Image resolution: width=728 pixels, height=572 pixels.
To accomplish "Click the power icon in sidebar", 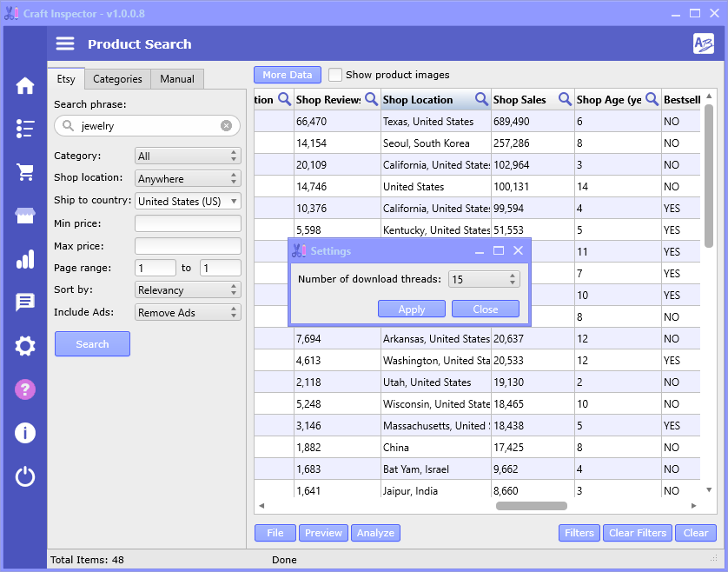I will click(25, 476).
